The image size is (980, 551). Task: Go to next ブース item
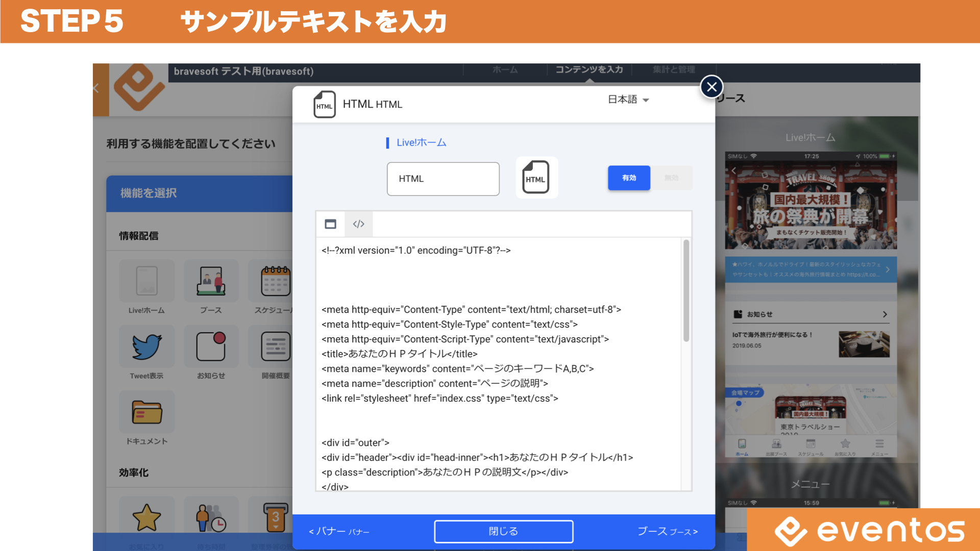[x=668, y=532]
